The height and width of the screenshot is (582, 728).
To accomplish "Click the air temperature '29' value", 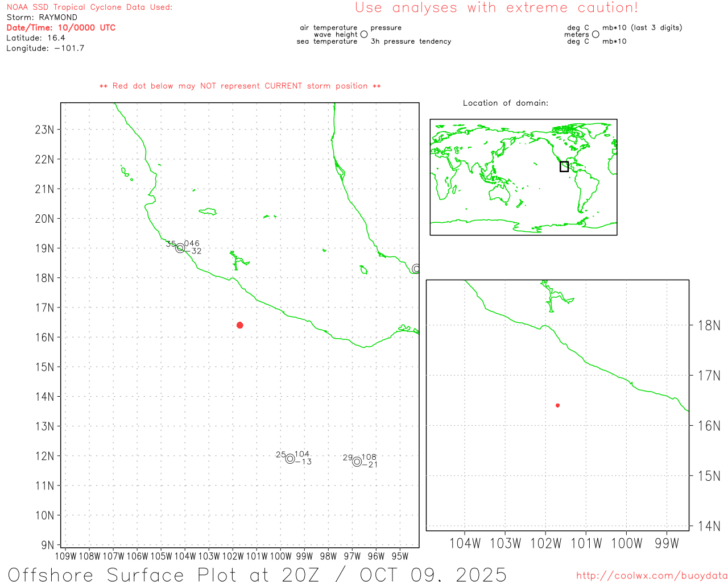I will point(348,458).
